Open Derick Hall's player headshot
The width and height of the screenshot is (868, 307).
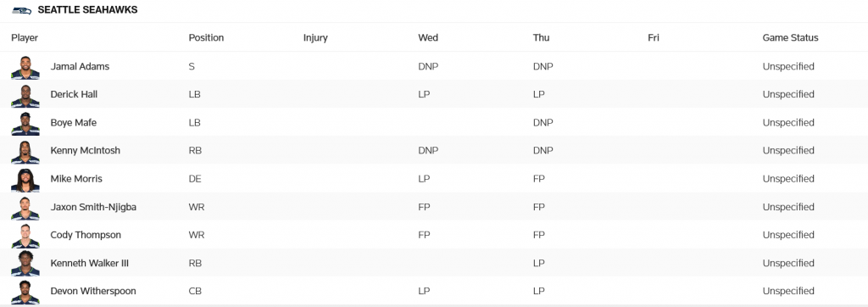[25, 95]
